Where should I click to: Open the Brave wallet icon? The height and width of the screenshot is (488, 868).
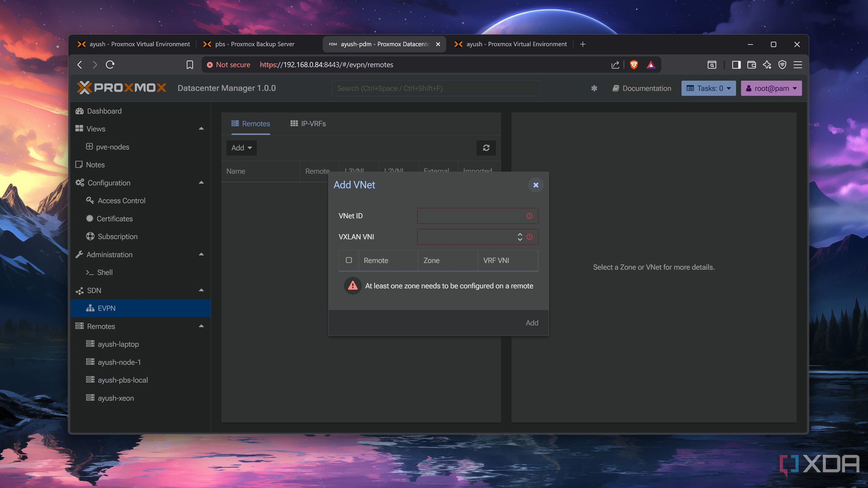point(751,65)
